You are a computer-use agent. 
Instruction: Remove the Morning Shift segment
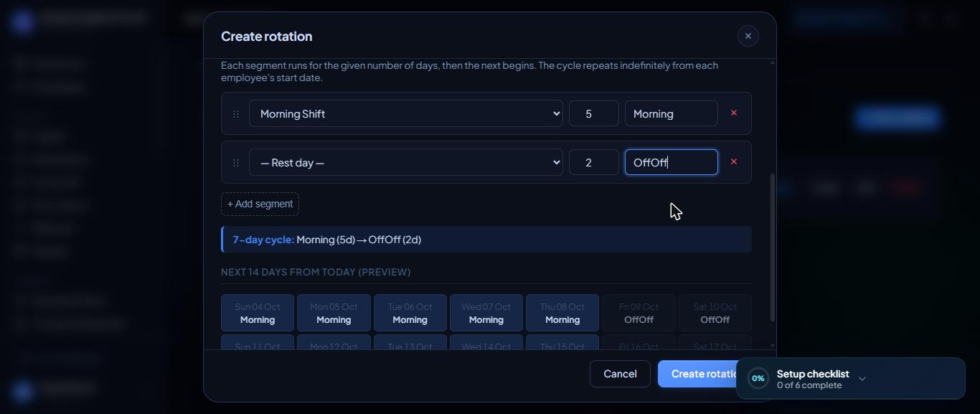click(733, 113)
